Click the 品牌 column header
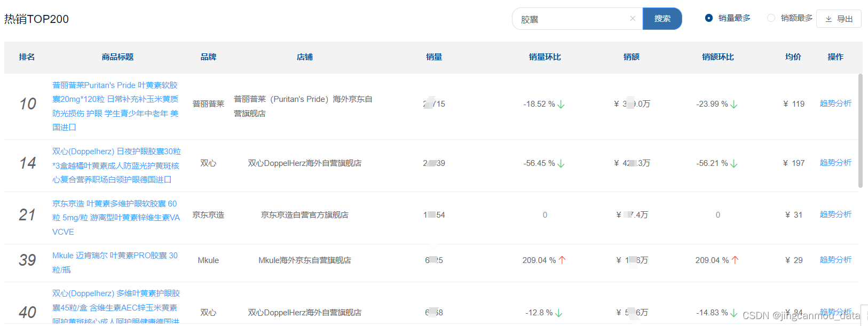 click(208, 57)
